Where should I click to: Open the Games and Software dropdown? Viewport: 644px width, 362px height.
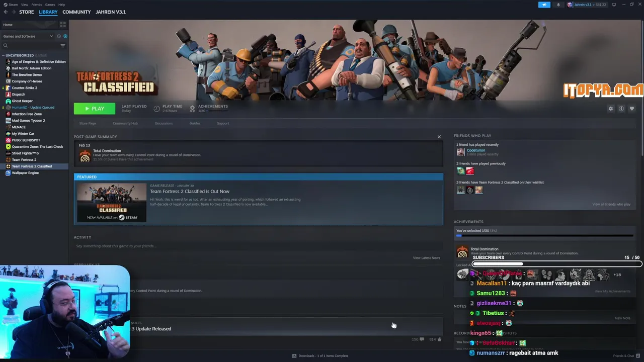pos(28,36)
